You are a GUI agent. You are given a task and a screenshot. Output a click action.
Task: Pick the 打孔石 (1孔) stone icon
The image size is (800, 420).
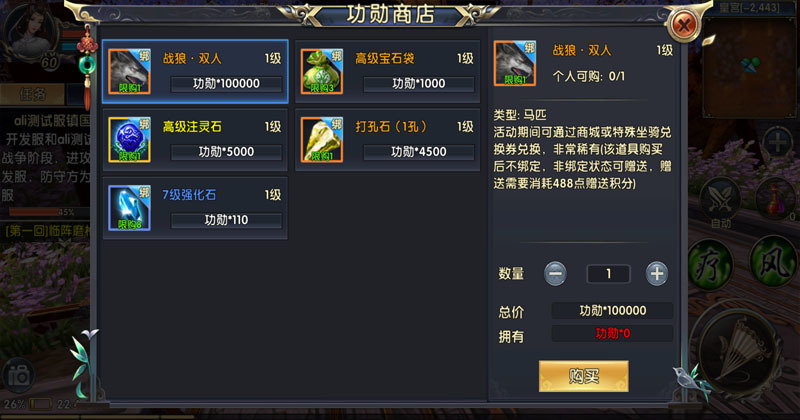(321, 140)
